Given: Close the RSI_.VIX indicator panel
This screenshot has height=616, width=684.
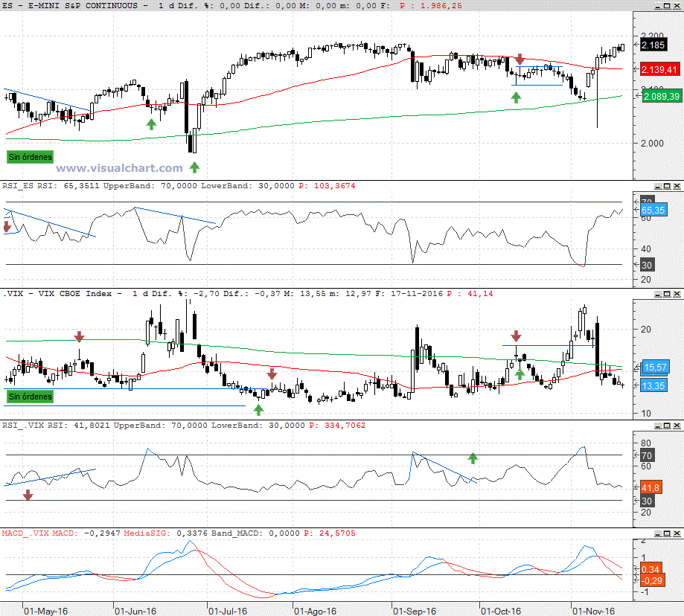Looking at the screenshot, I should coord(677,426).
